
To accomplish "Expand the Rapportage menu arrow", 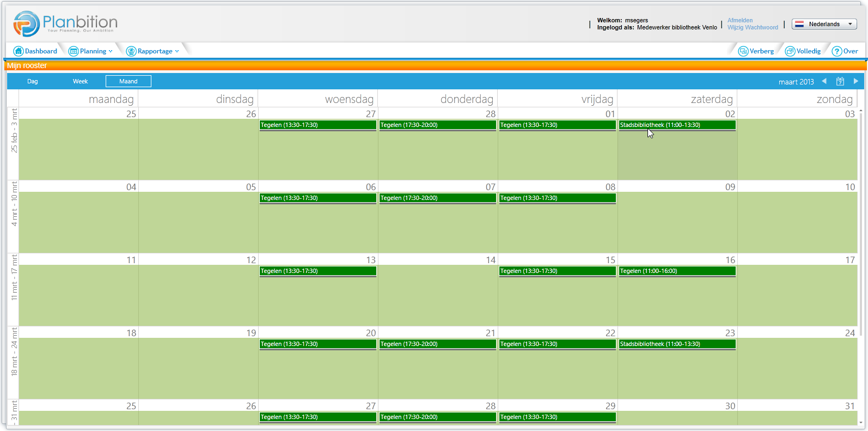I will point(177,51).
